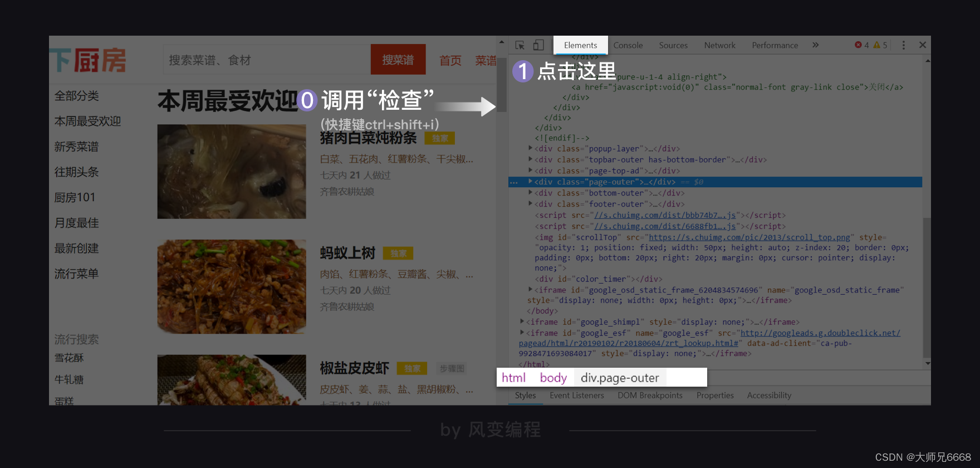Click the page scrollbar up arrow
Viewport: 980px width, 468px height.
[502, 42]
